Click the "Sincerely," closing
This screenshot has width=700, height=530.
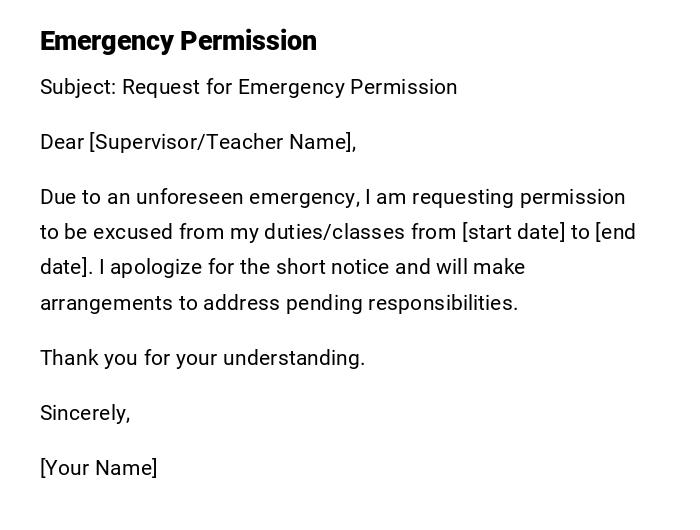pos(85,413)
